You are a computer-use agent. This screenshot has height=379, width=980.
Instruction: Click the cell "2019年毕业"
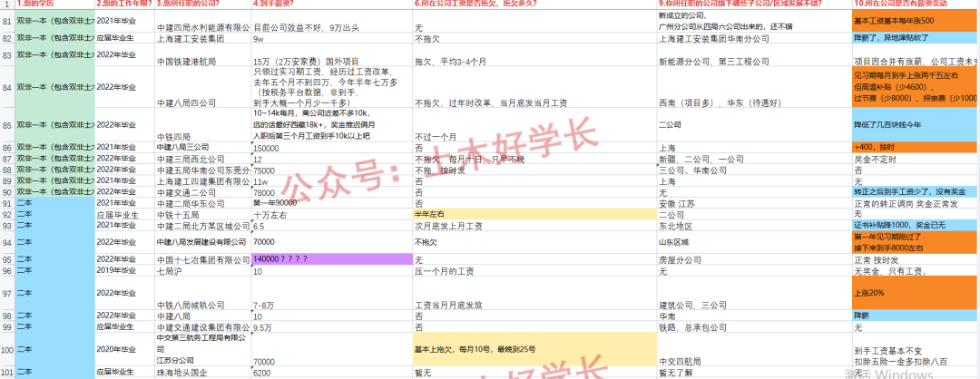pos(125,270)
